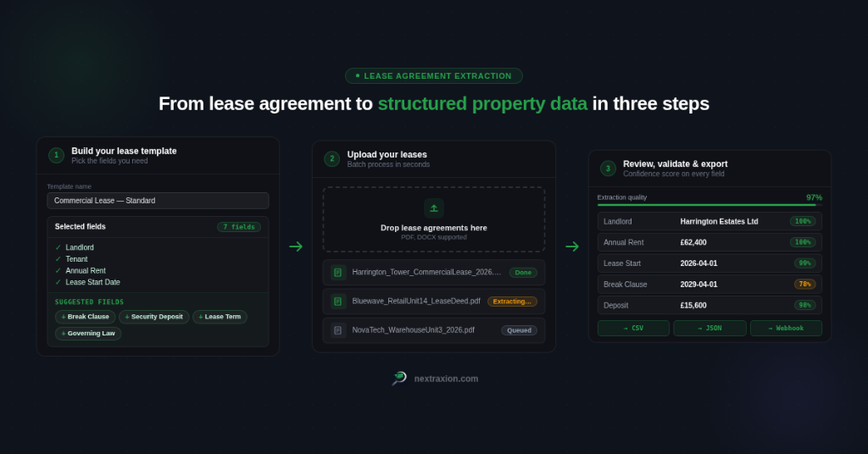The image size is (868, 454).
Task: Click the Upload your leases title
Action: click(387, 155)
